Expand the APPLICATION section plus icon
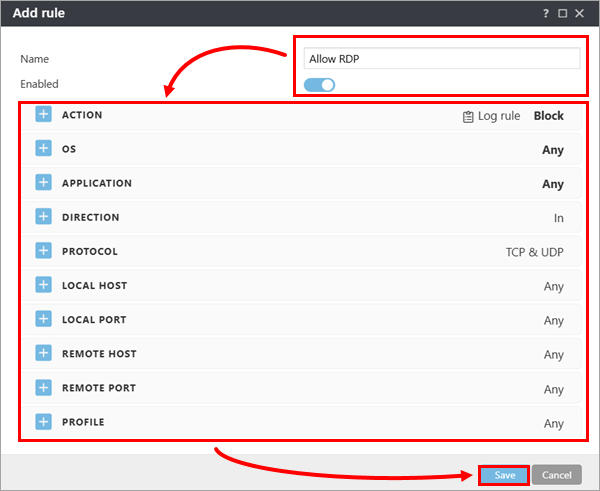600x491 pixels. coord(43,183)
